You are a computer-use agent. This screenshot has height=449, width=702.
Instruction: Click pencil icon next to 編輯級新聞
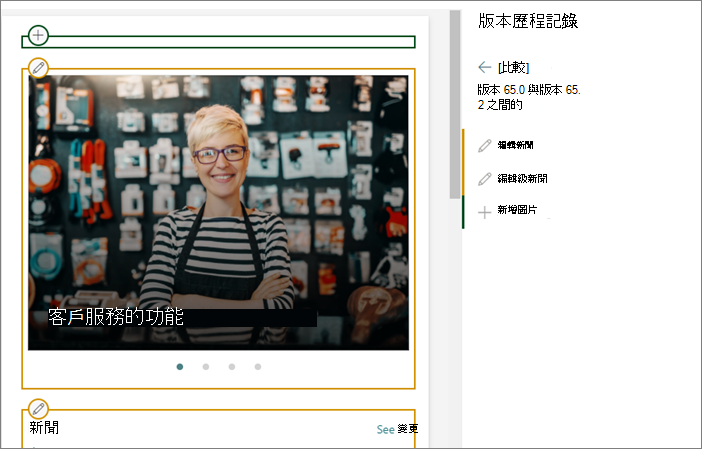pos(484,179)
